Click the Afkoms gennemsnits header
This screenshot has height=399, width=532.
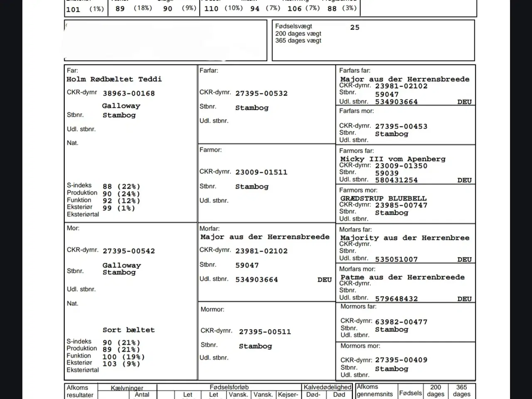point(374,391)
